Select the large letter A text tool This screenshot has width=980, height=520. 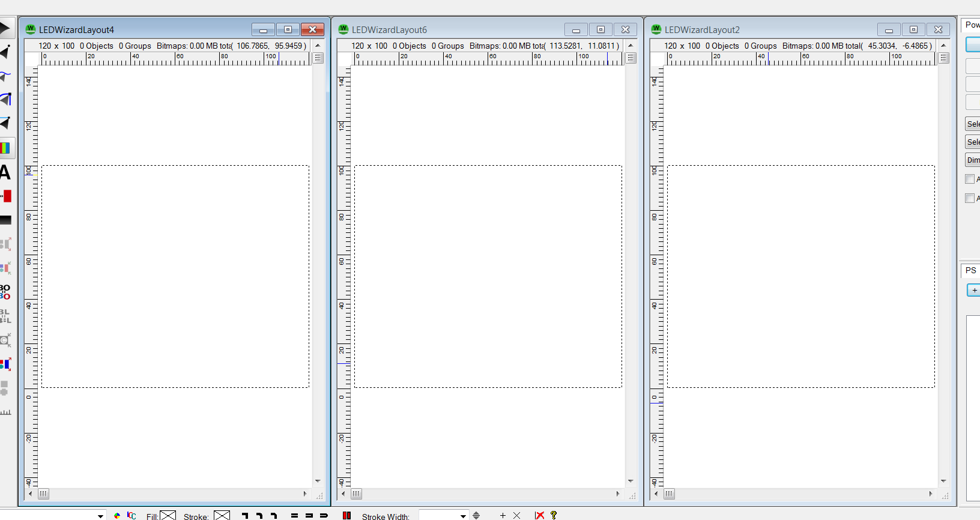(x=5, y=173)
